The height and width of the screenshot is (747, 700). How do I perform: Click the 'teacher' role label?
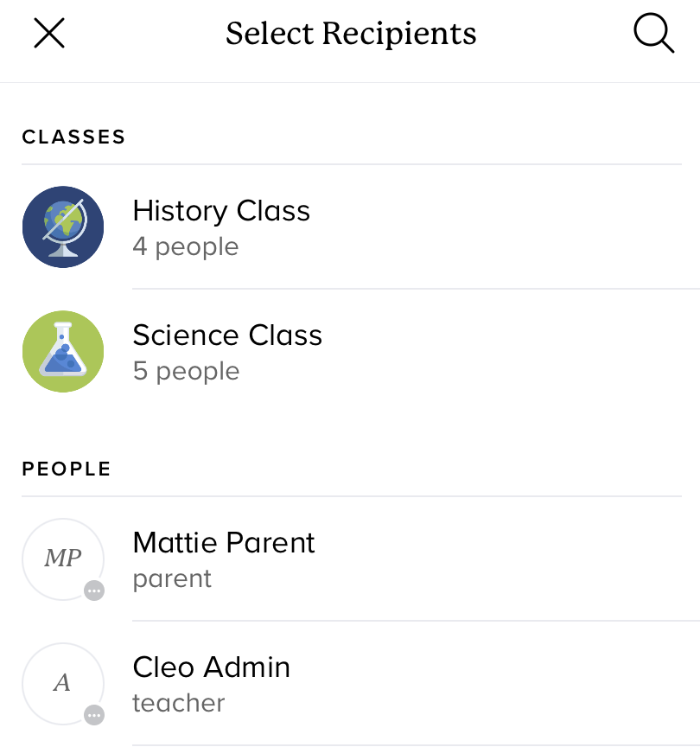179,704
